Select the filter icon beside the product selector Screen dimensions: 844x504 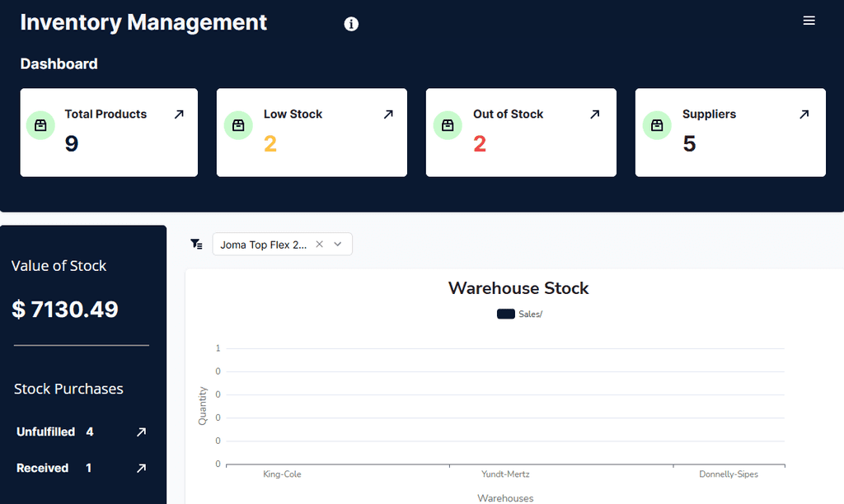(x=196, y=244)
